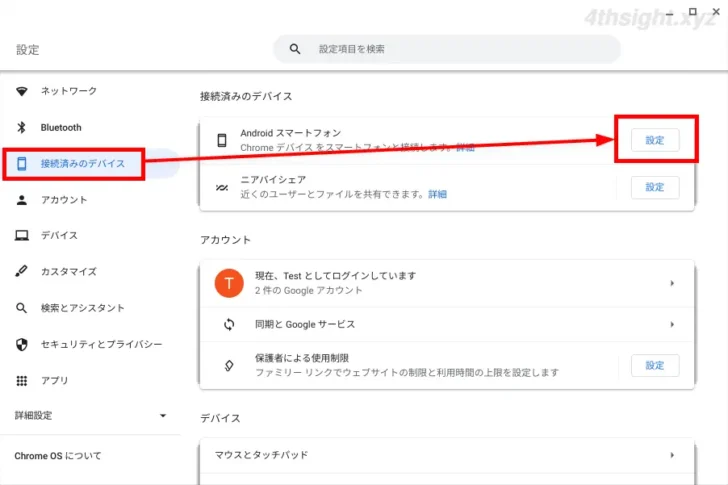Click 現在、Test としてログインしています text

coord(335,276)
